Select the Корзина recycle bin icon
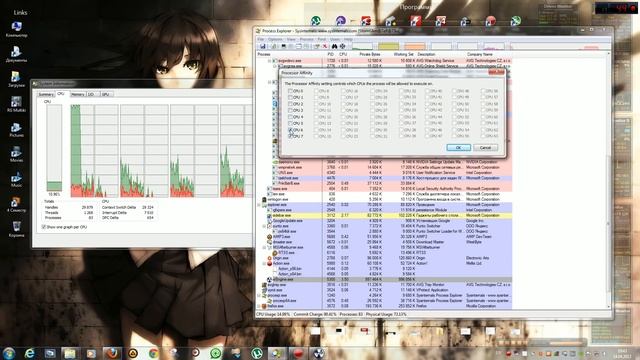640x360 pixels. coord(16,229)
